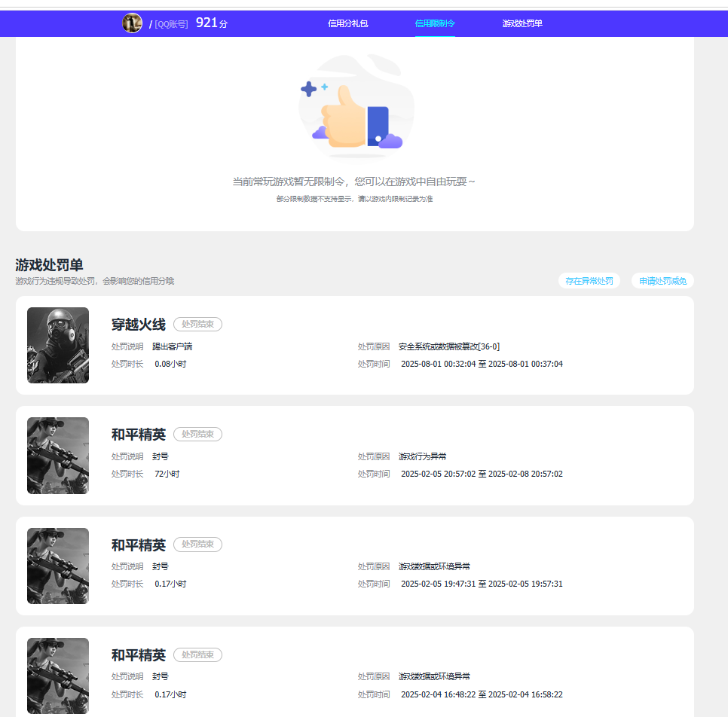Click the 存在异常处罚 button
This screenshot has height=717, width=728.
click(x=589, y=281)
